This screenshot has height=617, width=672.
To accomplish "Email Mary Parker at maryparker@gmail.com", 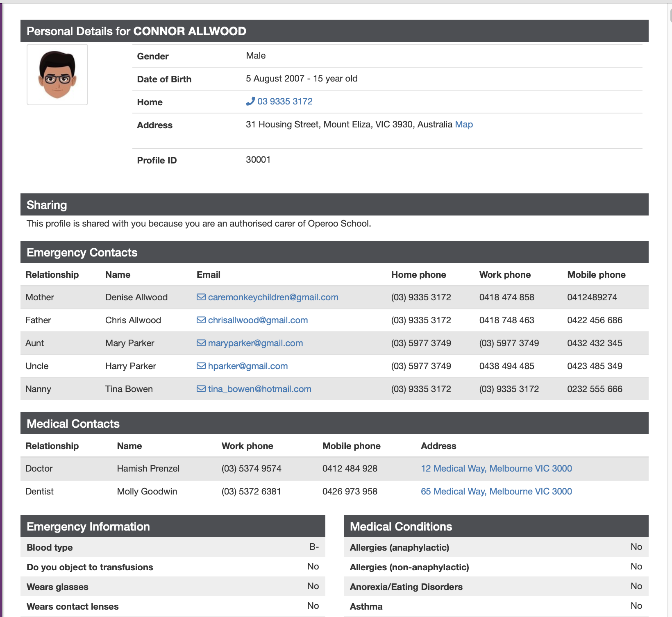I will tap(255, 343).
